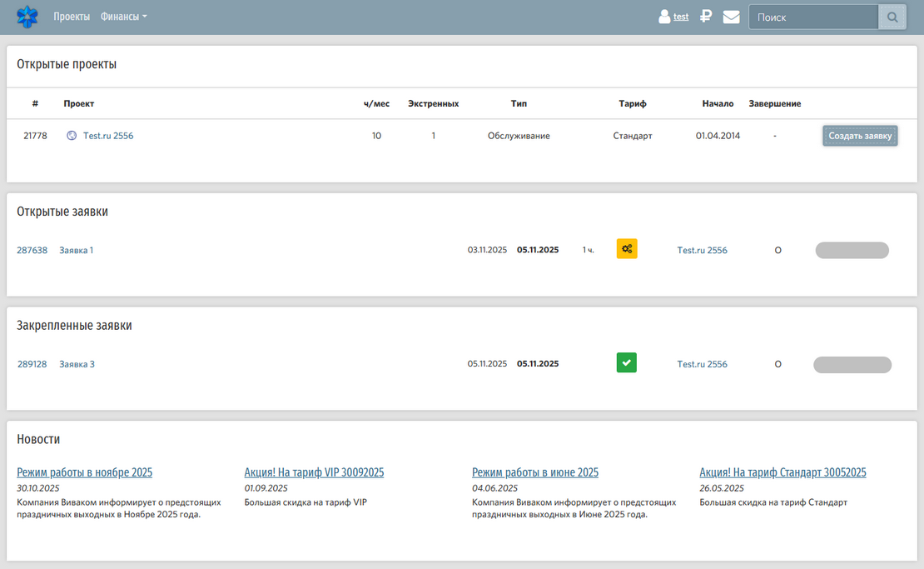This screenshot has height=569, width=924.
Task: Expand the Финансы dropdown menu
Action: click(123, 17)
